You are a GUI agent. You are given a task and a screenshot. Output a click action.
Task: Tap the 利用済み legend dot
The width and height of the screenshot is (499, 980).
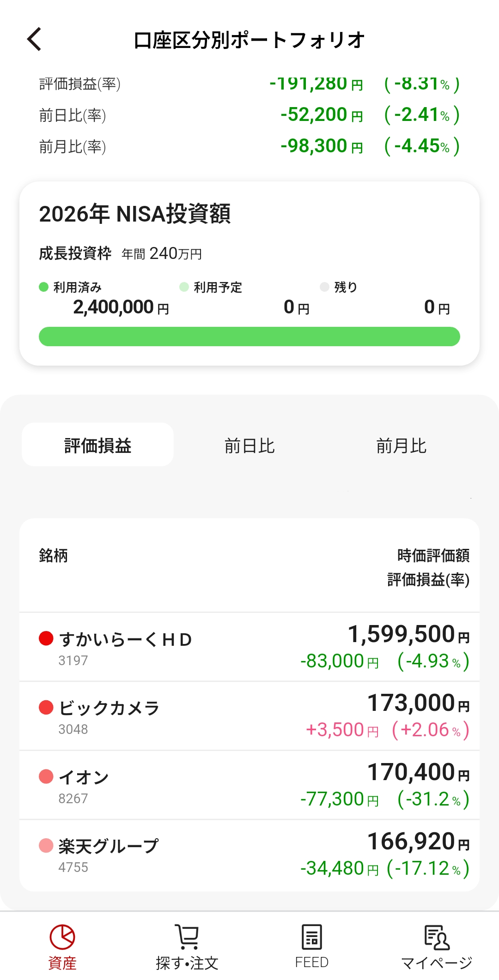pyautogui.click(x=44, y=287)
